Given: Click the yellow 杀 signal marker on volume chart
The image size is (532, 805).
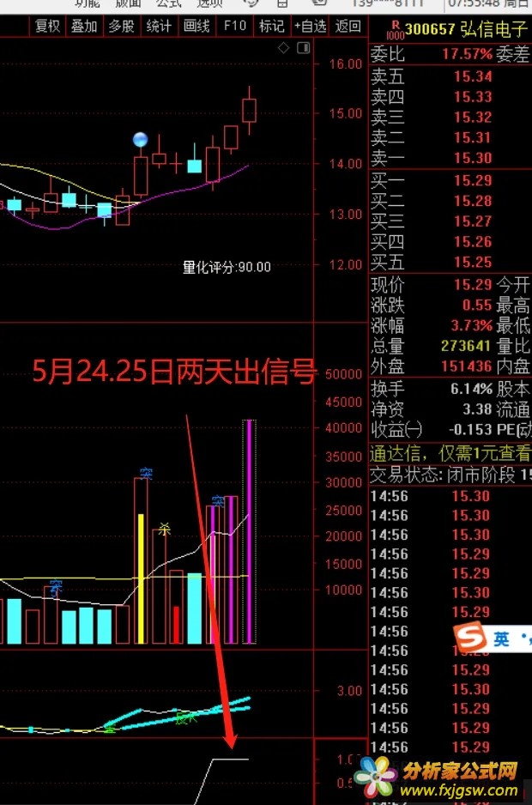Looking at the screenshot, I should click(165, 530).
